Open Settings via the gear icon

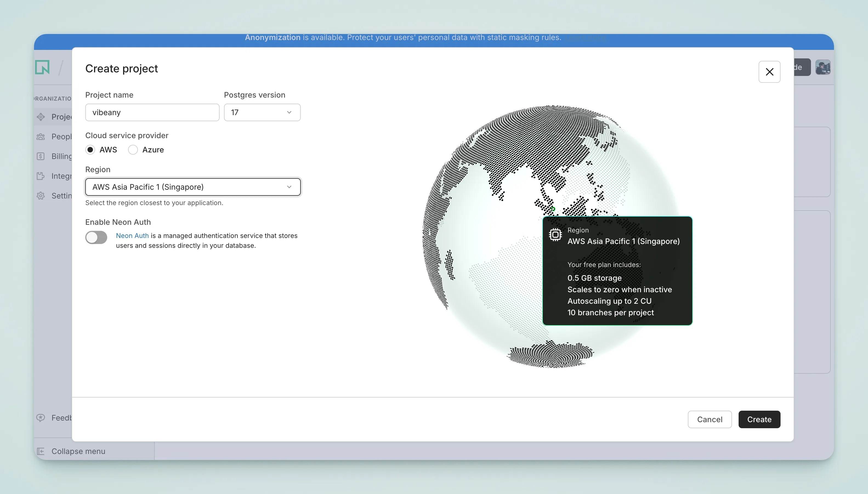tap(41, 196)
